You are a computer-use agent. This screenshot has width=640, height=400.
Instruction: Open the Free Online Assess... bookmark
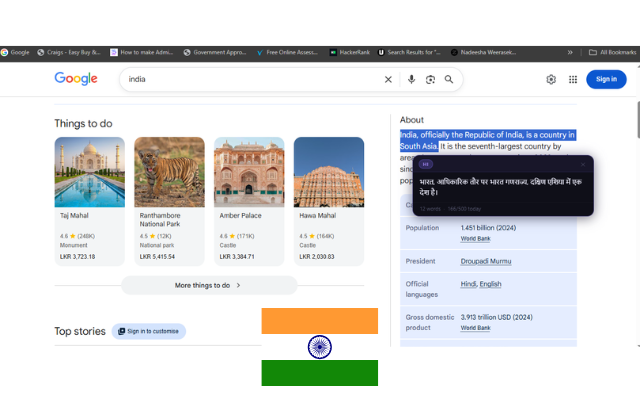[x=287, y=52]
